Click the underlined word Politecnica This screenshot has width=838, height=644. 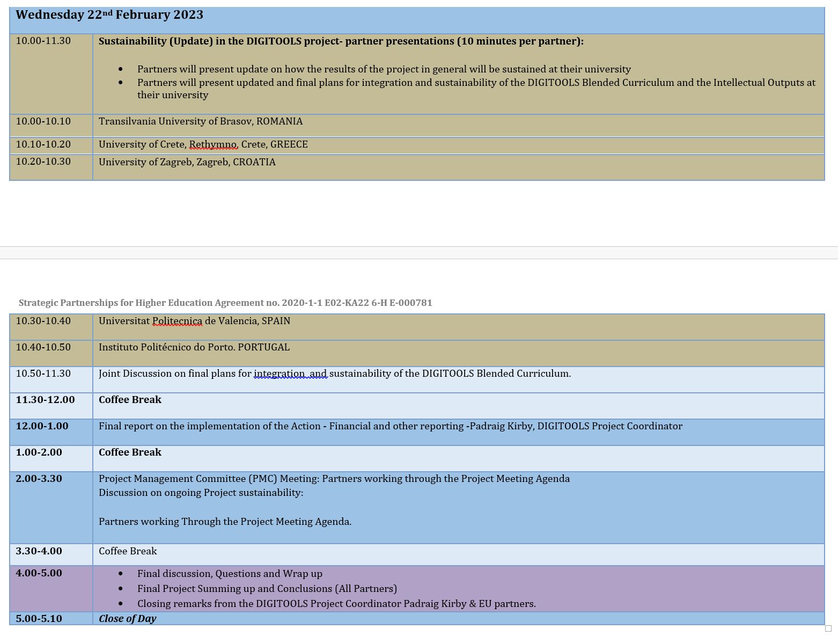tap(177, 321)
